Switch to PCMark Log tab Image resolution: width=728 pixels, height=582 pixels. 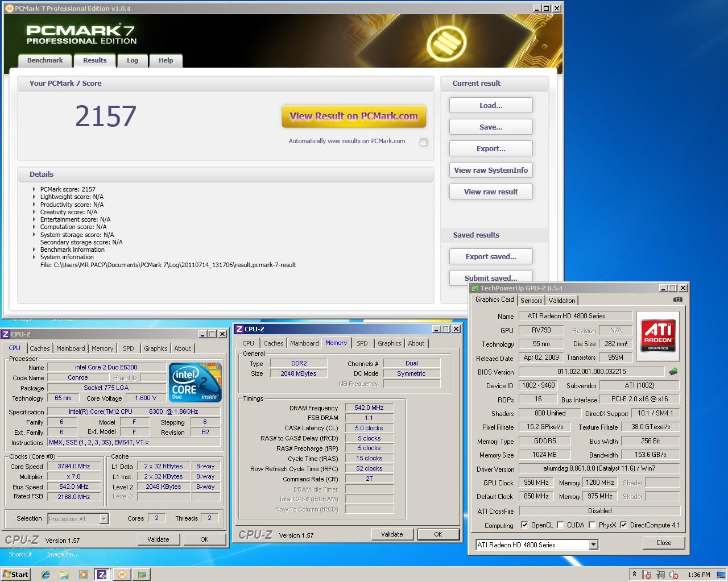click(x=133, y=60)
